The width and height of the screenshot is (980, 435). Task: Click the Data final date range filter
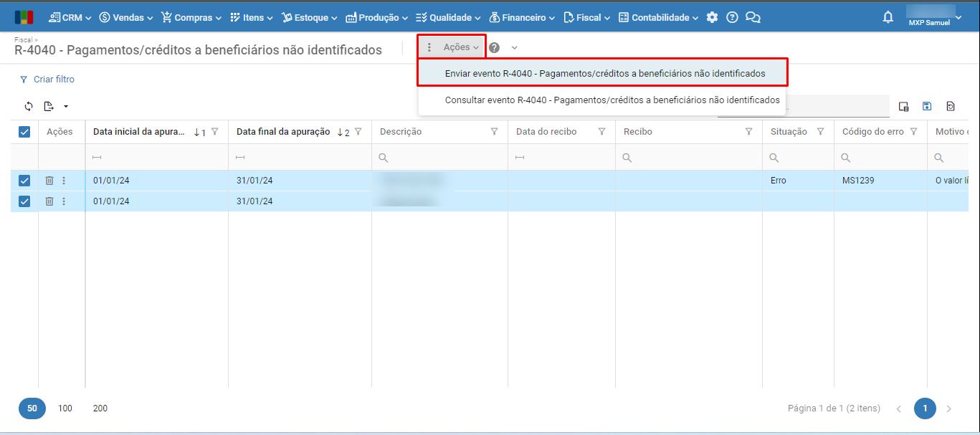tap(300, 157)
